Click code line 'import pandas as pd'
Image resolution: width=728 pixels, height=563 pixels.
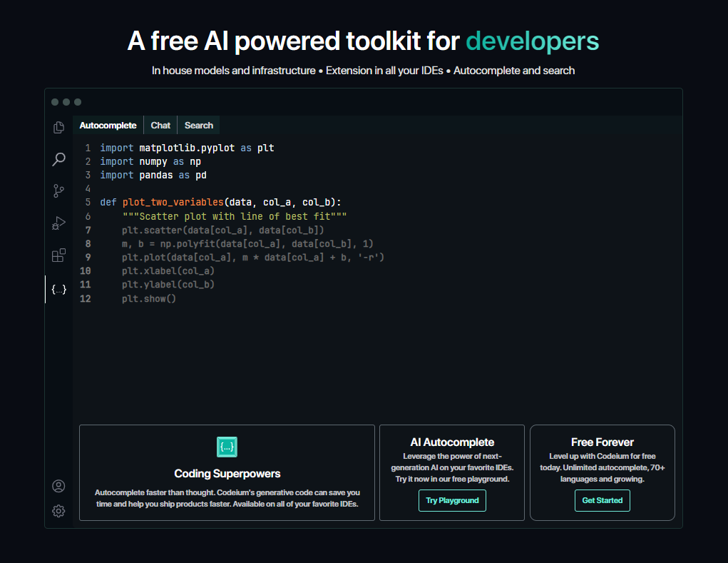pyautogui.click(x=153, y=175)
